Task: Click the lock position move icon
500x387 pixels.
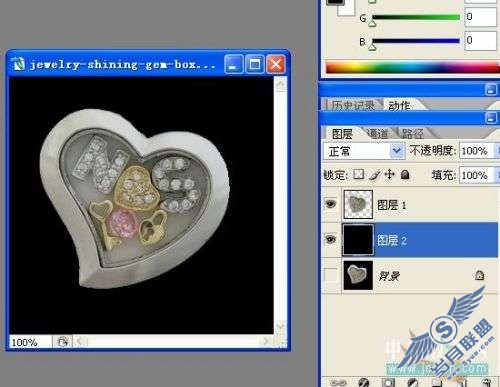Action: point(389,174)
